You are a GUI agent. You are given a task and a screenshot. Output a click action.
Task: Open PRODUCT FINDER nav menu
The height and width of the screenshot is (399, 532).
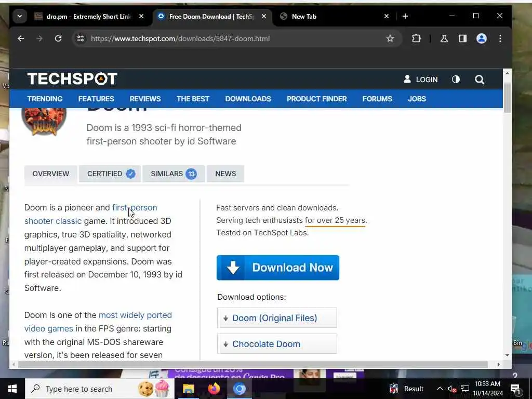[316, 99]
